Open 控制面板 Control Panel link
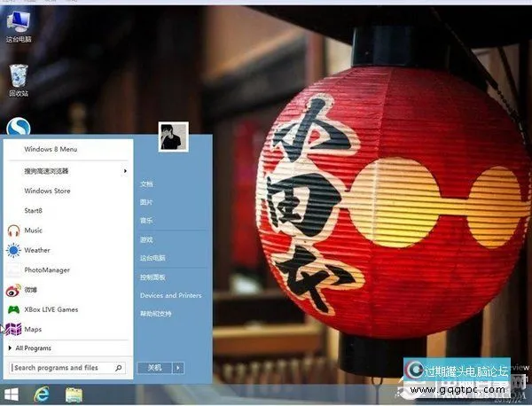Screen dimensions: 532x406 click(x=153, y=277)
